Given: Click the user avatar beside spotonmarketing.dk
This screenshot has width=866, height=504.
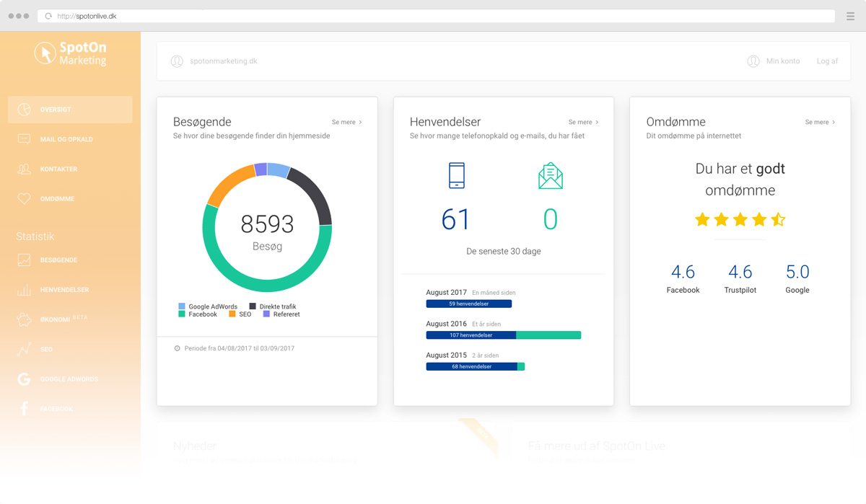Looking at the screenshot, I should (x=177, y=61).
